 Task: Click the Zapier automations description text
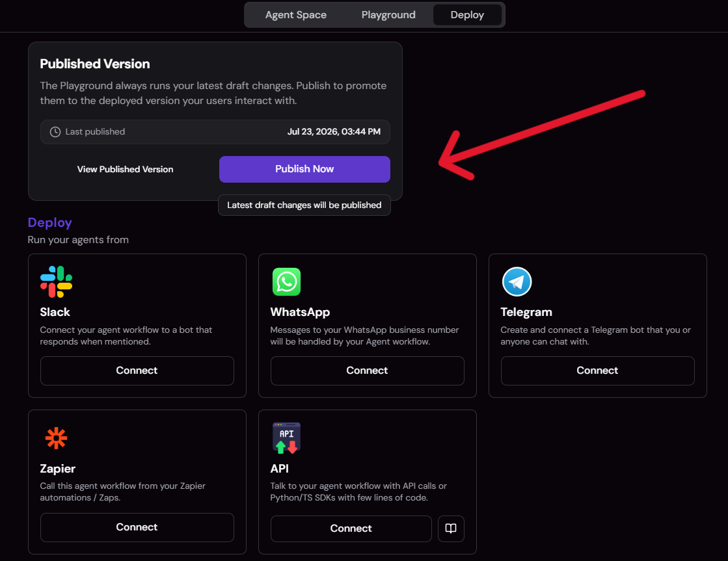122,492
